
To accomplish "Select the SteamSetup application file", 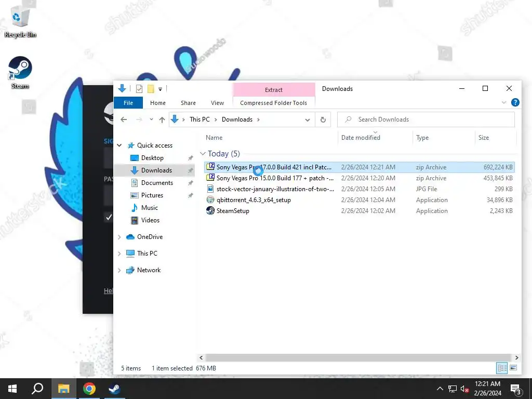I will 360,211.
